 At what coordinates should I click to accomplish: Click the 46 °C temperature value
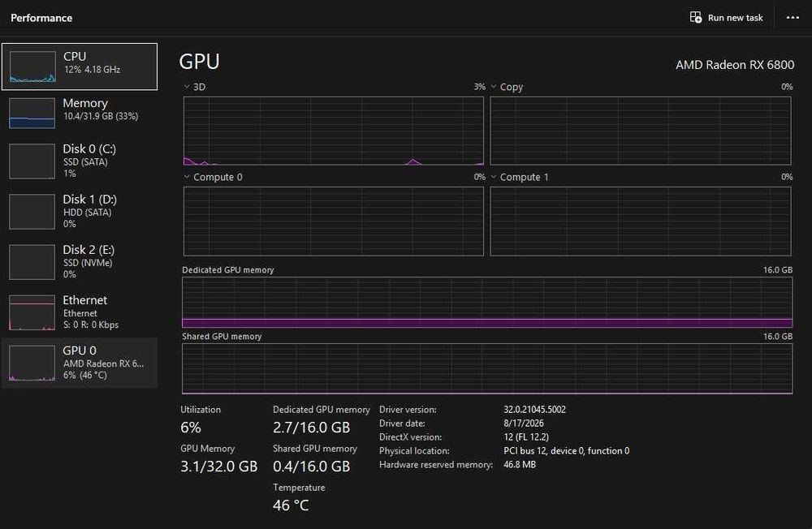click(291, 505)
